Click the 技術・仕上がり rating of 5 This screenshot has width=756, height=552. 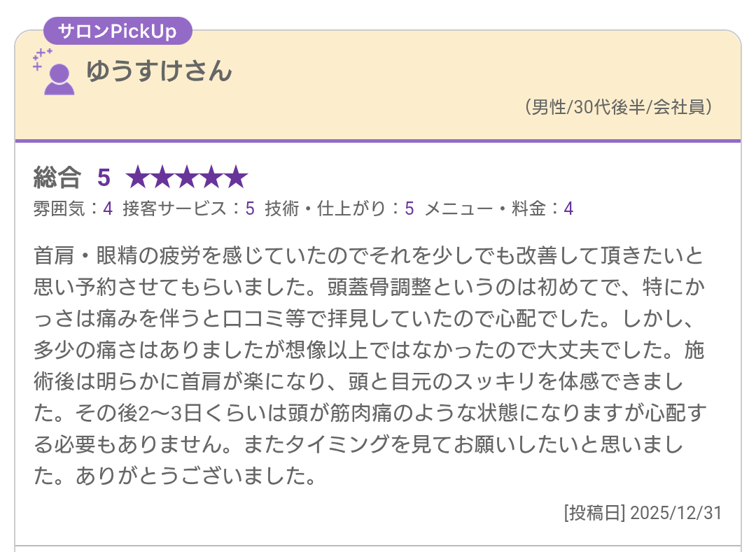click(x=409, y=208)
